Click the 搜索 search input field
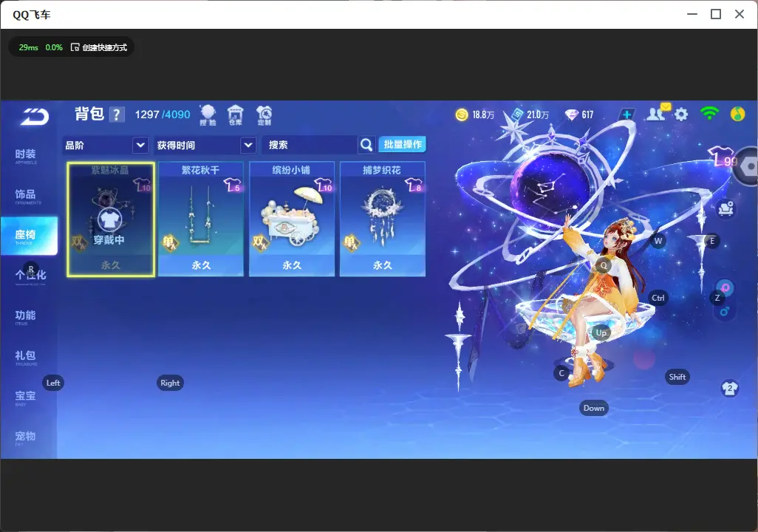 [310, 145]
